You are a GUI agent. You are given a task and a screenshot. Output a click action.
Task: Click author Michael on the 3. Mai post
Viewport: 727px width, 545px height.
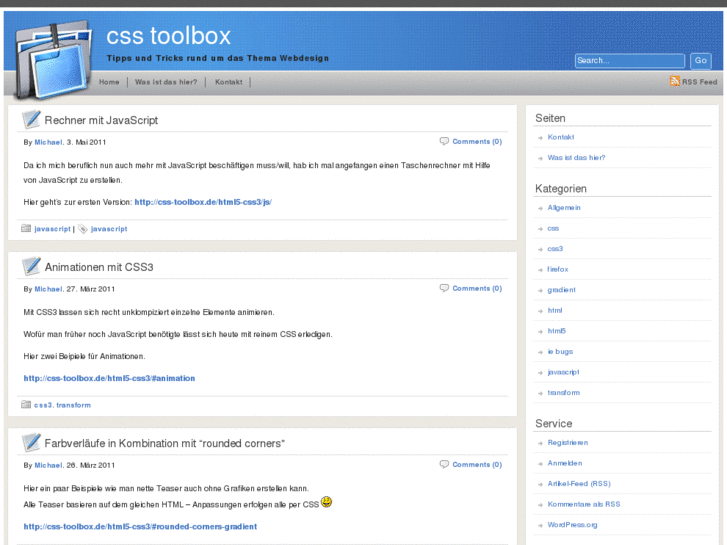[x=48, y=142]
